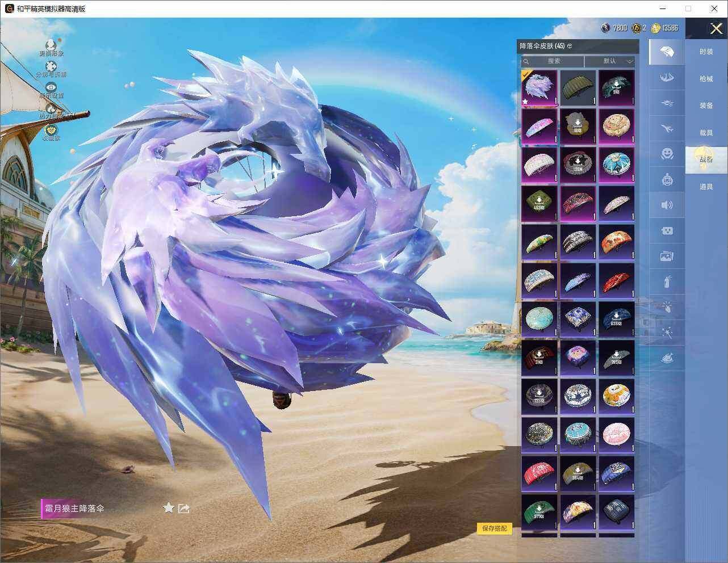The height and width of the screenshot is (563, 728).
Task: Click the 保存搭配 button
Action: (494, 528)
